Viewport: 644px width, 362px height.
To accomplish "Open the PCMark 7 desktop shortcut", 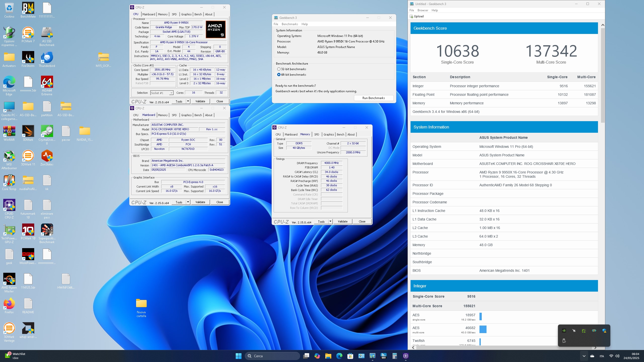I will 28,35.
